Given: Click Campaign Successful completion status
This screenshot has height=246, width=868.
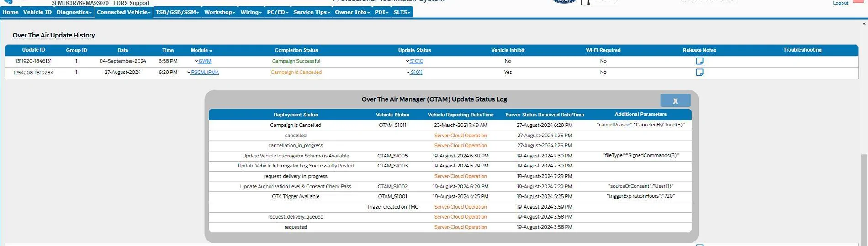Looking at the screenshot, I should pos(296,61).
